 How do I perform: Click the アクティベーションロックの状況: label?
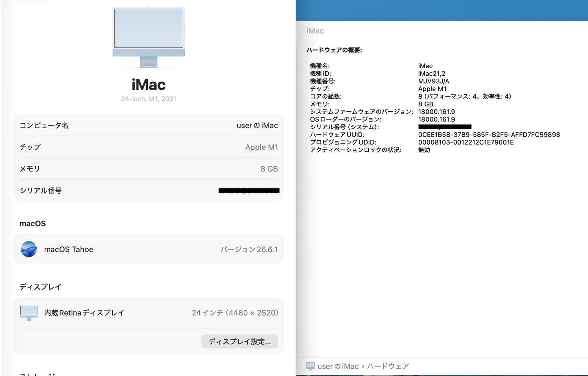coord(356,150)
